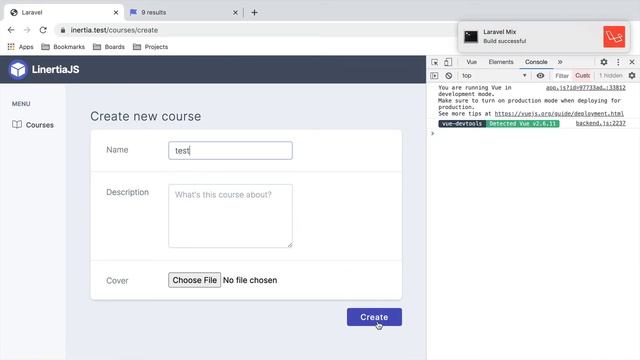Viewport: 640px width, 360px height.
Task: Click the Create new course heading
Action: click(146, 116)
